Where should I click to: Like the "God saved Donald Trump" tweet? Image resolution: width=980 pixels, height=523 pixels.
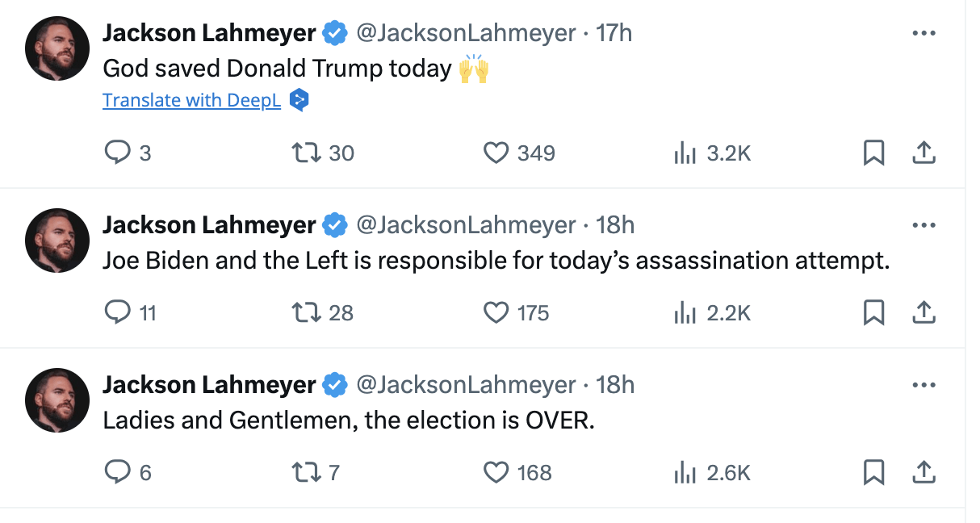(496, 153)
